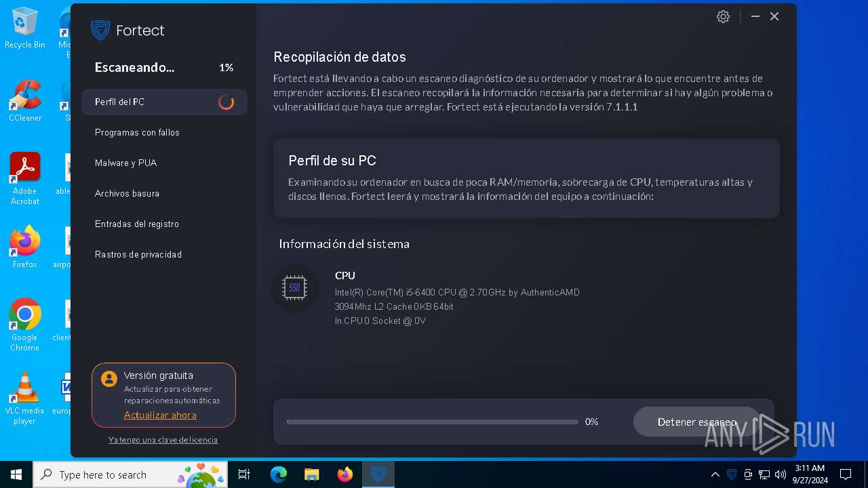Image resolution: width=868 pixels, height=488 pixels.
Task: Click 3094Mhz L2 Cache line
Action: [x=394, y=306]
